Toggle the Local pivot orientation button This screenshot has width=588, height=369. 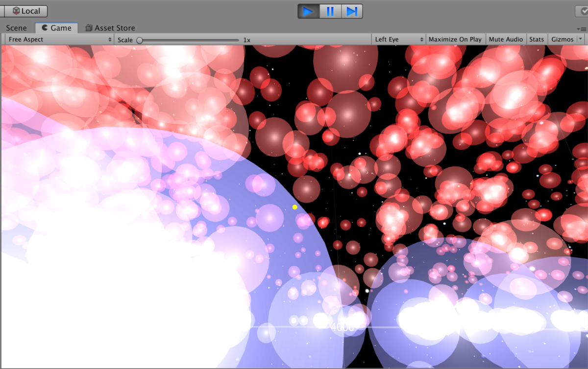(27, 11)
